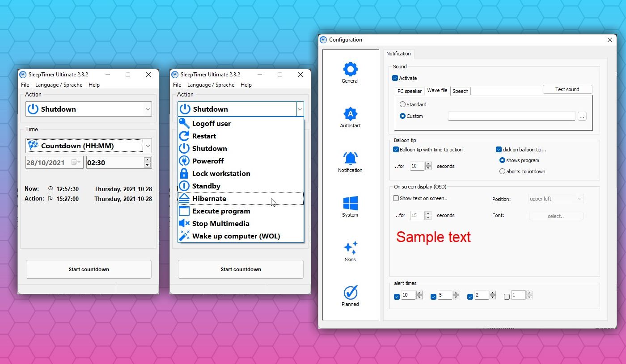Click the flag icon beside the Action time
The height and width of the screenshot is (364, 626).
tap(50, 199)
